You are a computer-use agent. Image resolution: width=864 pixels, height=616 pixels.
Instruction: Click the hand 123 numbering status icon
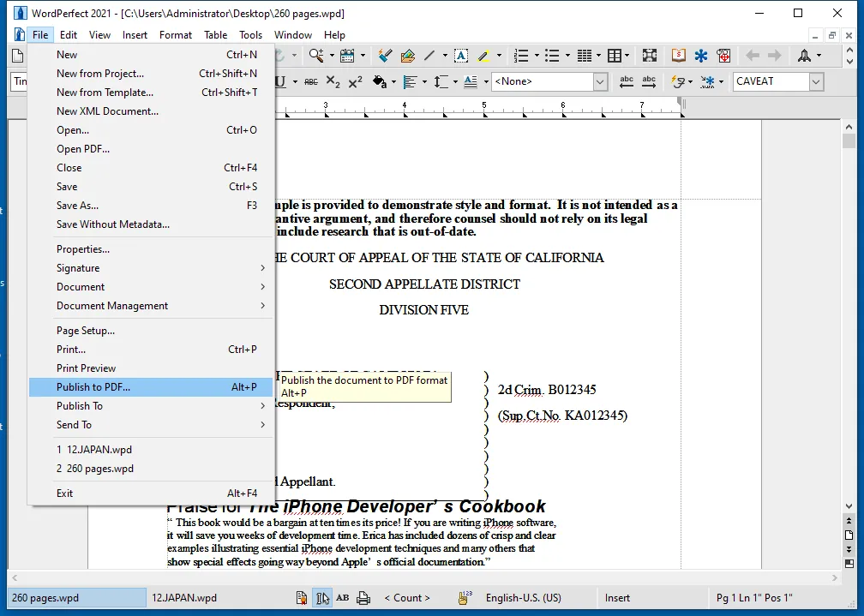[x=465, y=598]
